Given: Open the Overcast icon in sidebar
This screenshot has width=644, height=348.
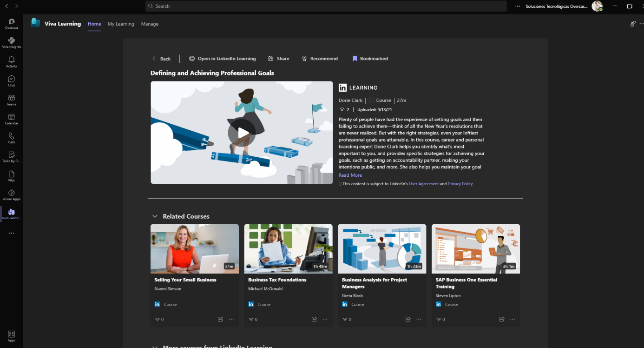Looking at the screenshot, I should [x=12, y=24].
